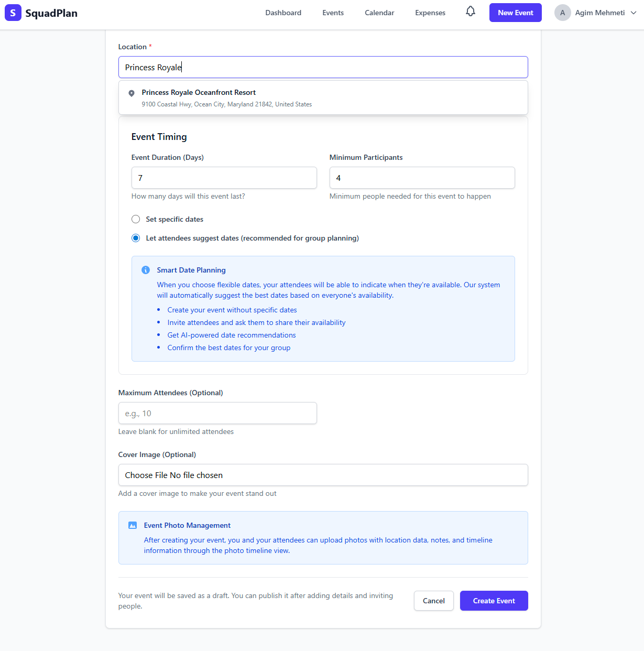The image size is (644, 651).
Task: Select Let attendees suggest dates option
Action: 136,238
